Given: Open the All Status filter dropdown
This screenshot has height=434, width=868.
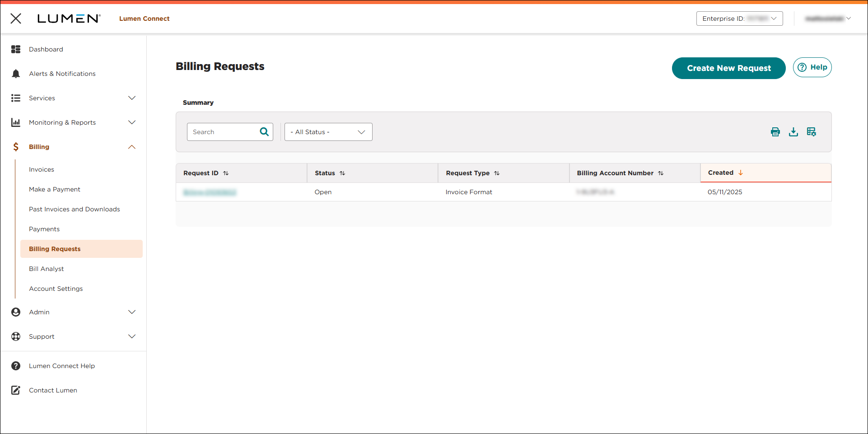Looking at the screenshot, I should pos(328,131).
